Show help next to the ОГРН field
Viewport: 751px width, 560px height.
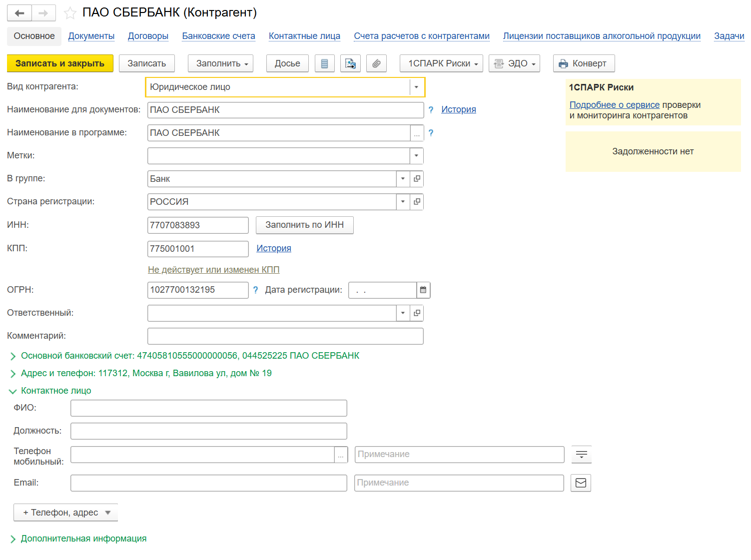point(255,290)
